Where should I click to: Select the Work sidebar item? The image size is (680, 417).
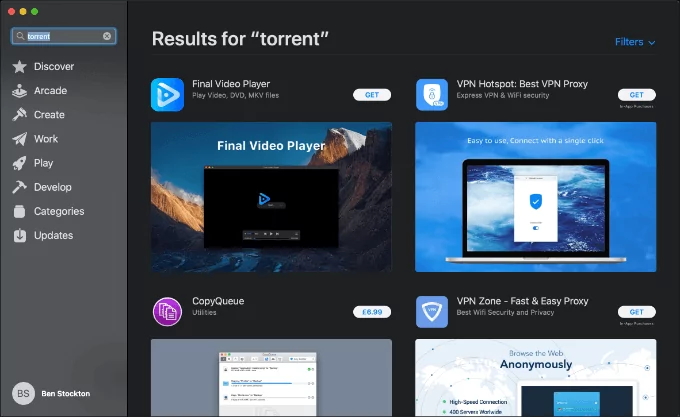click(x=46, y=139)
